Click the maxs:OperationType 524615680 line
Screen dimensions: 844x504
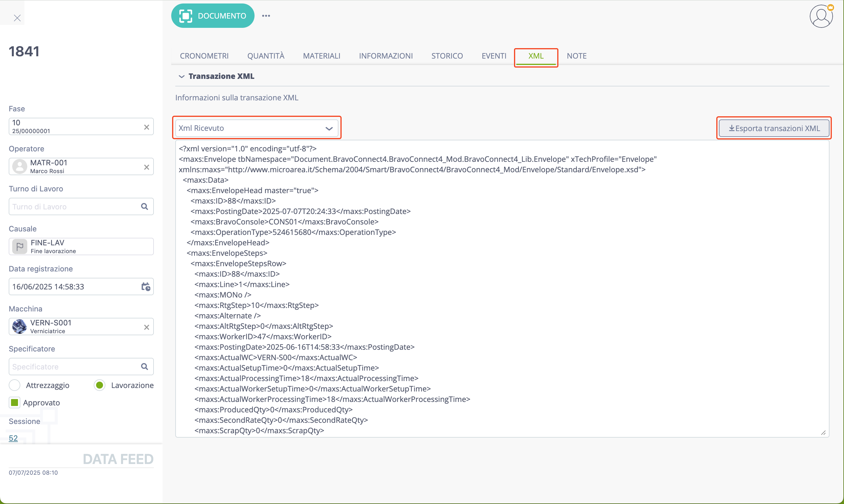coord(293,232)
